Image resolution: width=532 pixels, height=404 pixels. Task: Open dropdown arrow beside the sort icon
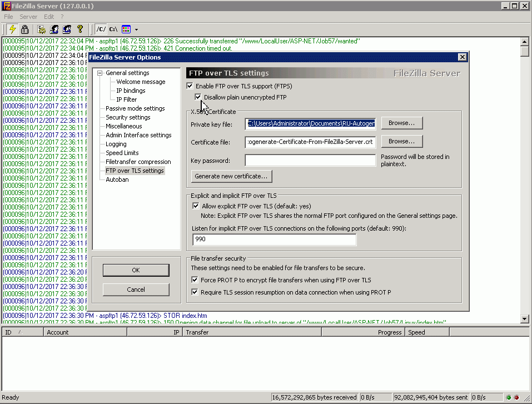click(136, 29)
